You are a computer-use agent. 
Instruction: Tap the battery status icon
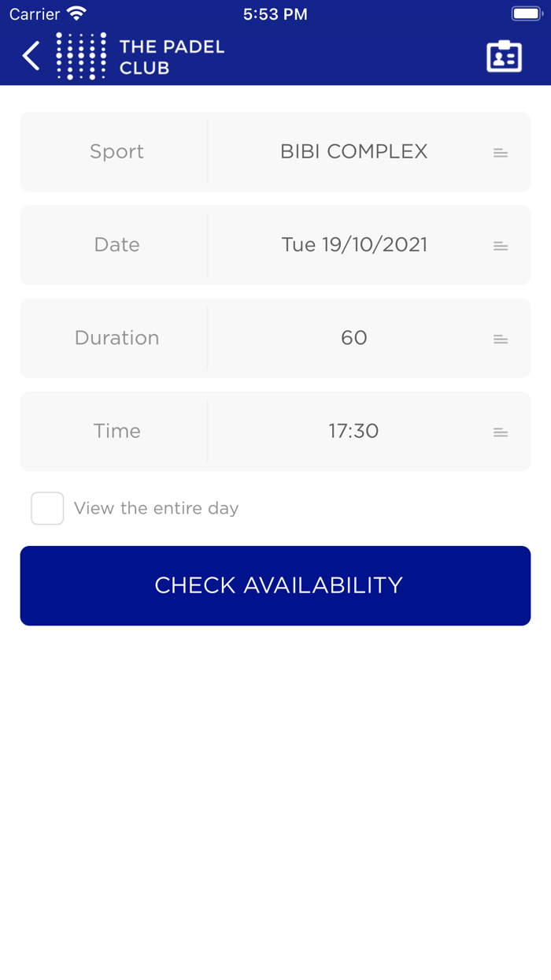point(525,14)
